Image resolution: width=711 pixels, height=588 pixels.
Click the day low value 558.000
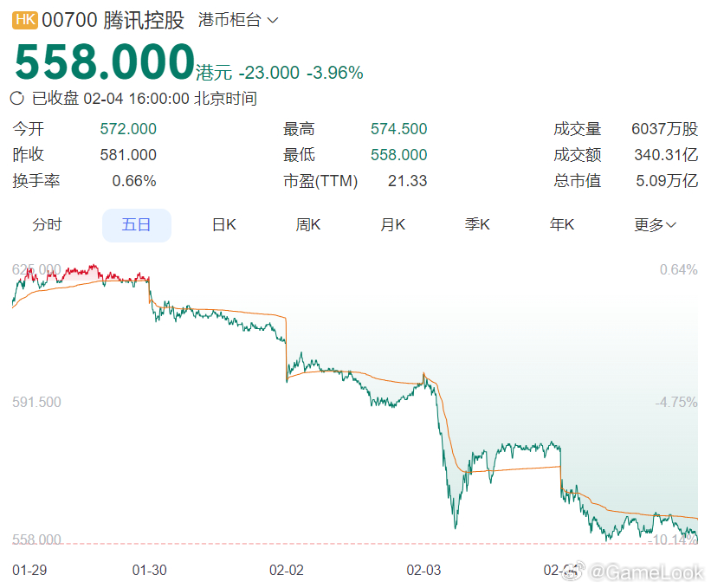(x=399, y=155)
